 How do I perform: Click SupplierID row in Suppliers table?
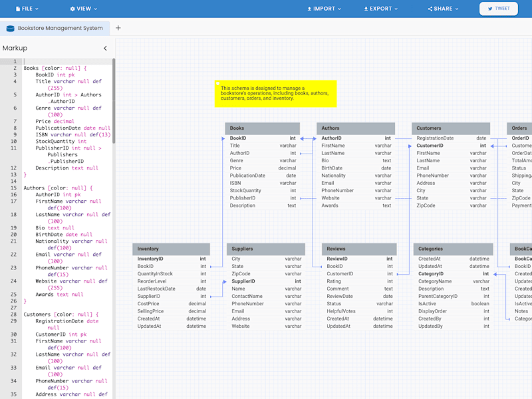pyautogui.click(x=265, y=281)
